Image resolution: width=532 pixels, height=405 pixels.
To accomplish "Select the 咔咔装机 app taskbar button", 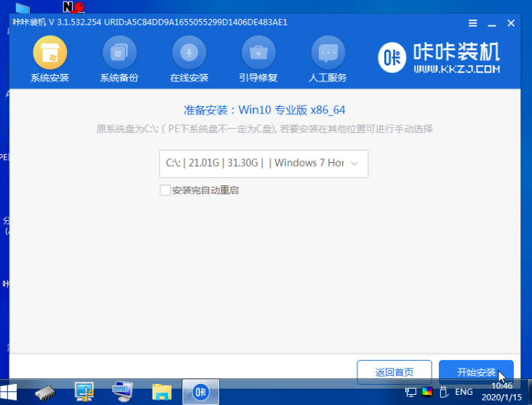I will point(201,392).
